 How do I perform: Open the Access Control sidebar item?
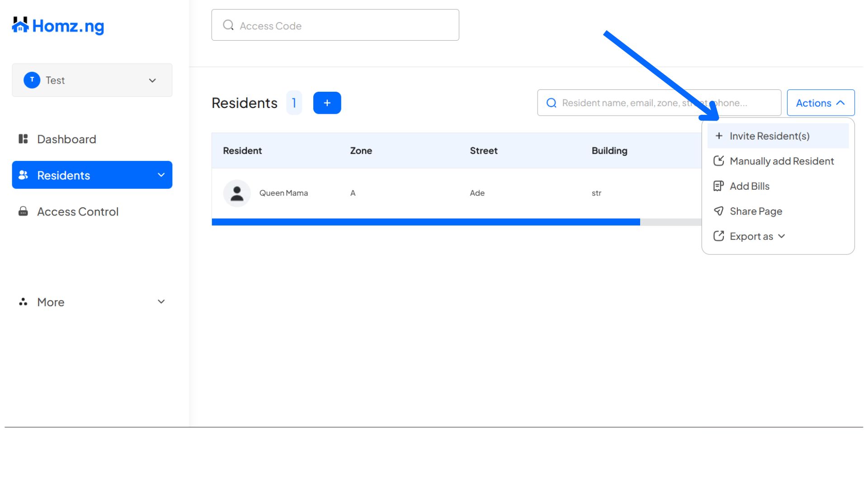coord(78,211)
